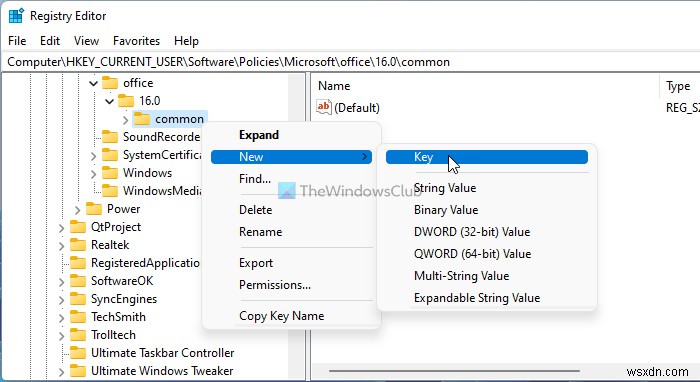Select the office key label

[138, 83]
